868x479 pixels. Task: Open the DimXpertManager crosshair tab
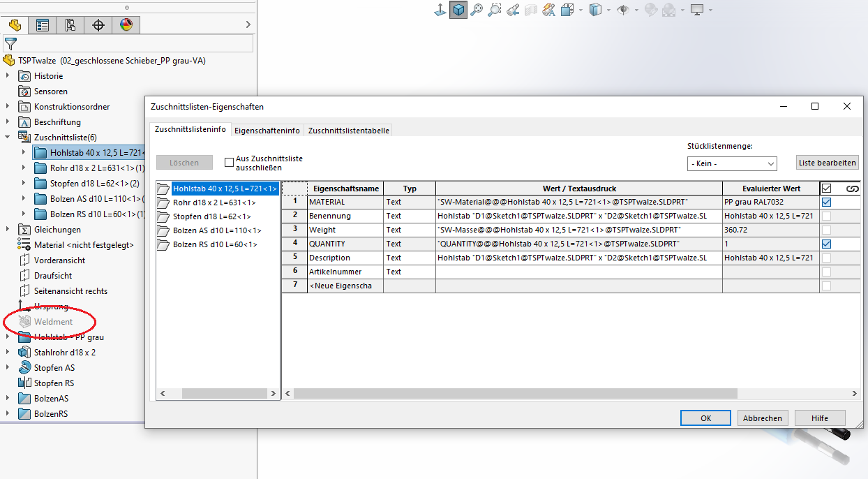pos(98,25)
